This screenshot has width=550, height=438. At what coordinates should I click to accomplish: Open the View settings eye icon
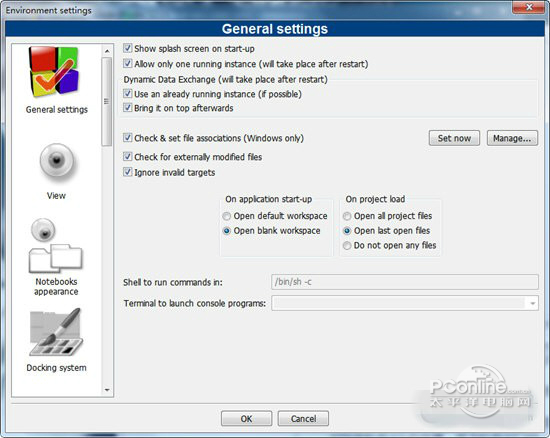(56, 162)
